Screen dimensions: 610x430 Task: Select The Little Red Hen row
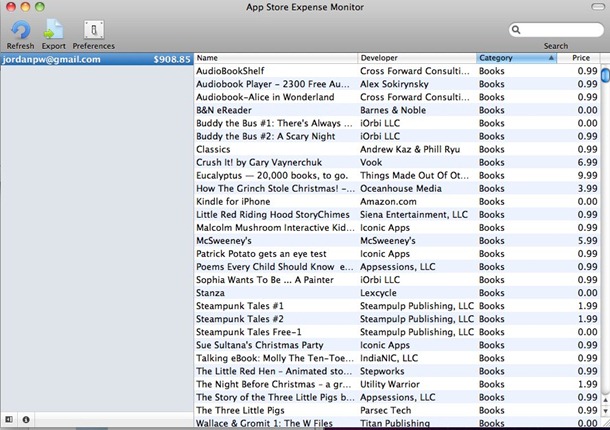tap(397, 371)
